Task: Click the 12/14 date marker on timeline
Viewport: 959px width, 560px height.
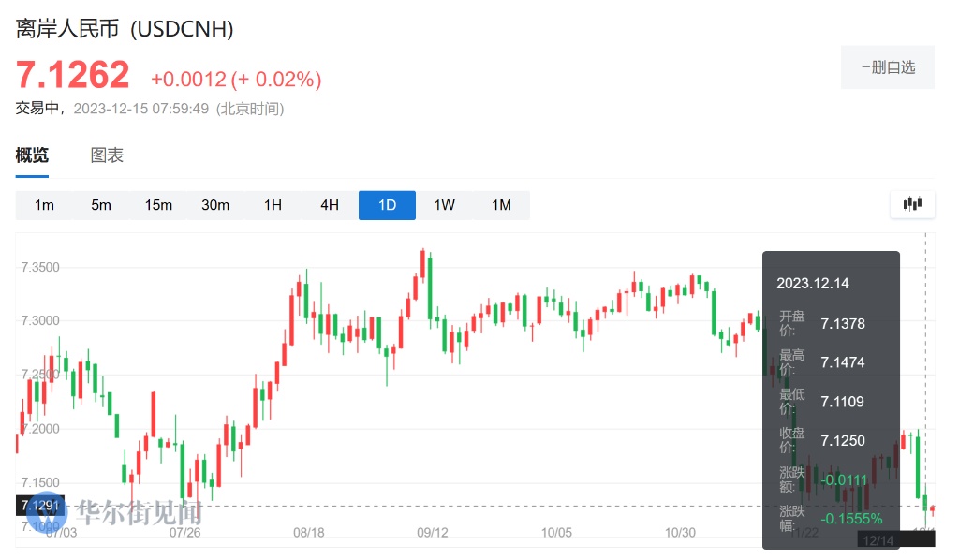Action: [x=878, y=540]
